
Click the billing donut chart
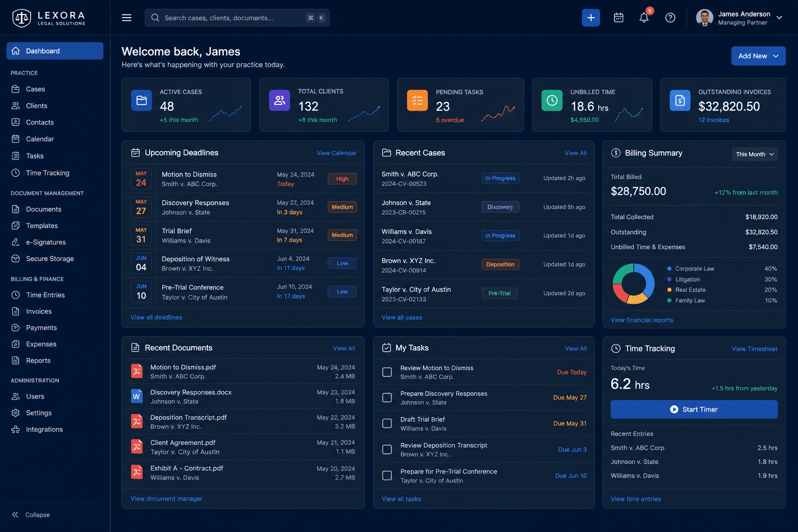(x=634, y=284)
